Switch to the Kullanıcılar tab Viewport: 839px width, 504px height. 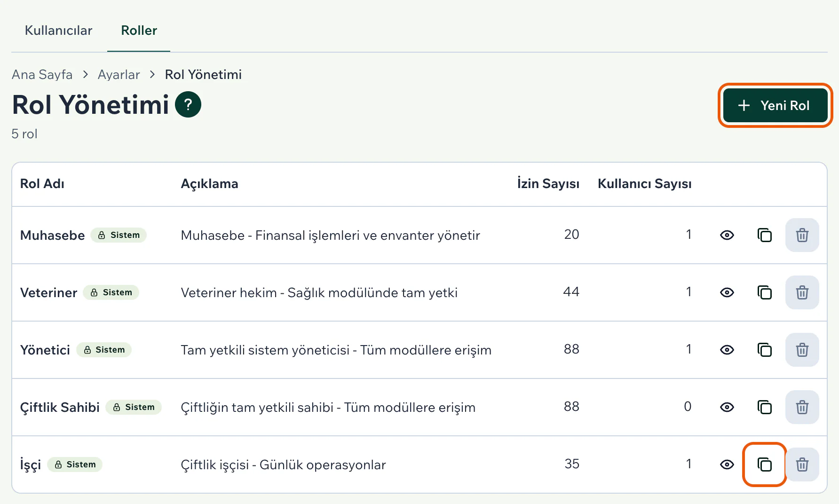tap(58, 31)
